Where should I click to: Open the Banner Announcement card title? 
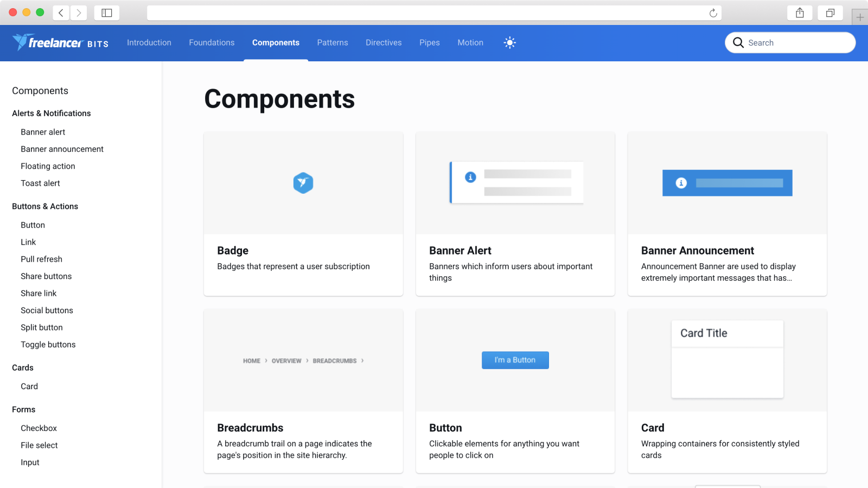point(698,250)
